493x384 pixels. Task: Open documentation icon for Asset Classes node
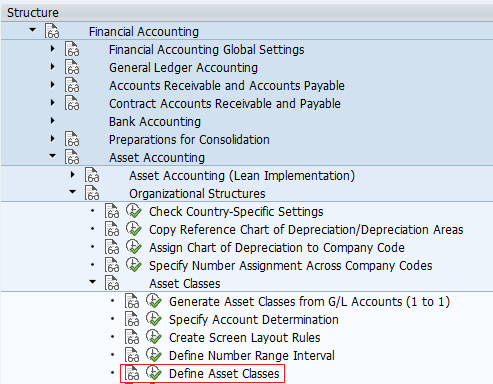[112, 283]
